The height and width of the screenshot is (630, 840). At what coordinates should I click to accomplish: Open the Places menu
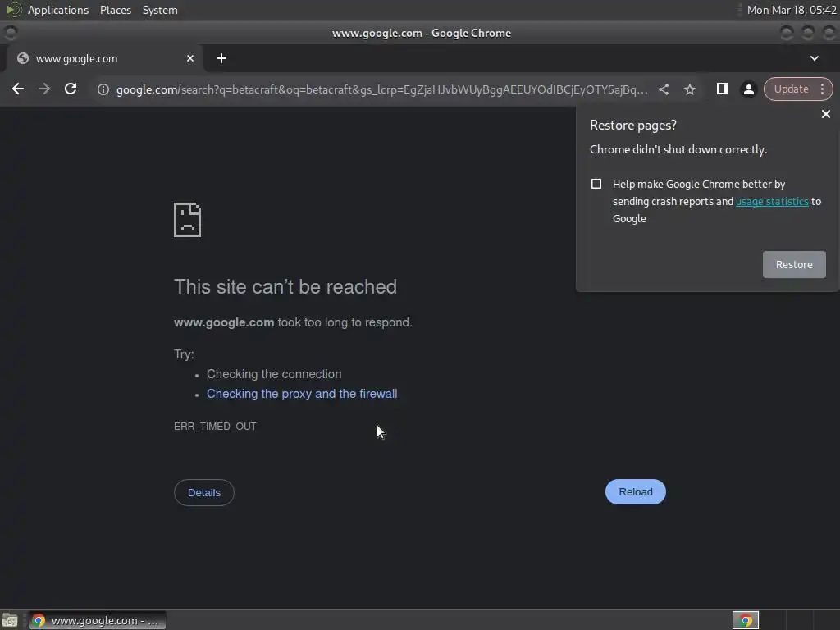(x=116, y=10)
